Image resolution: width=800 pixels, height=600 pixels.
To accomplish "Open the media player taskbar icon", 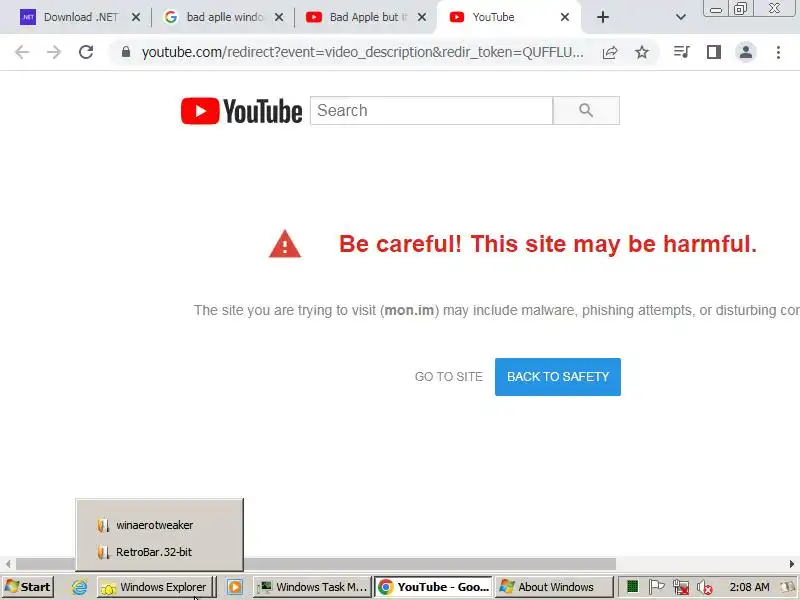I will 235,587.
